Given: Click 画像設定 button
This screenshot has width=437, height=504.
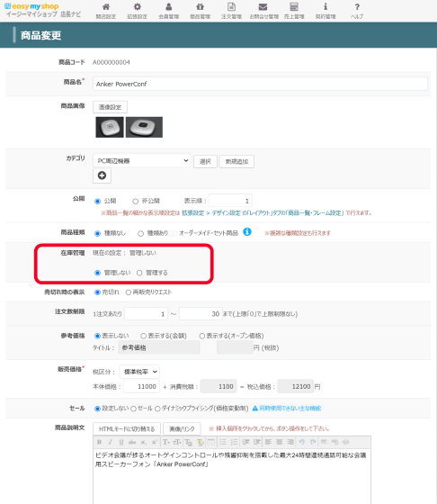Looking at the screenshot, I should [x=110, y=107].
